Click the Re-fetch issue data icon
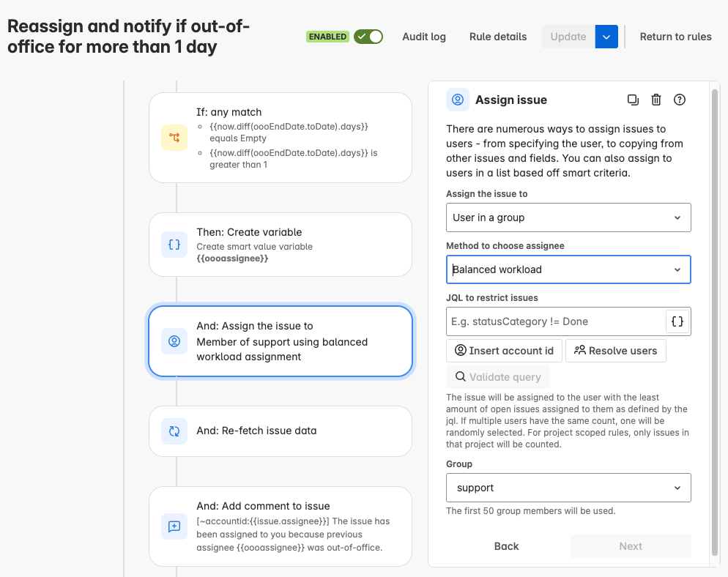728x577 pixels. point(174,431)
